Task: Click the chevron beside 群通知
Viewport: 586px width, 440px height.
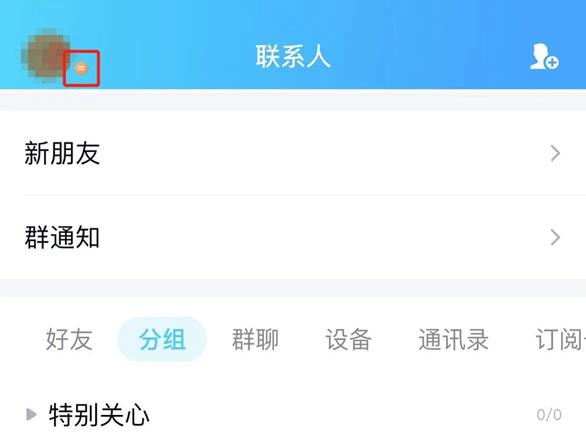Action: click(555, 237)
